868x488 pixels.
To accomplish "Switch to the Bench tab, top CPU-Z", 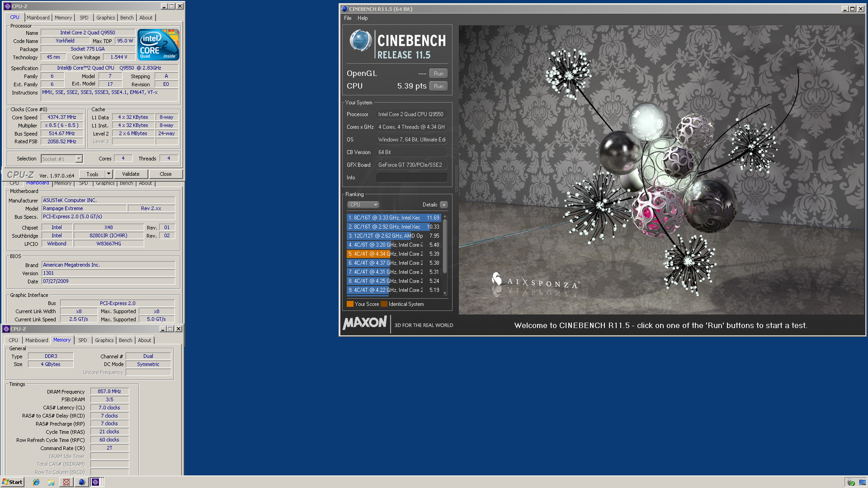I will click(x=127, y=18).
